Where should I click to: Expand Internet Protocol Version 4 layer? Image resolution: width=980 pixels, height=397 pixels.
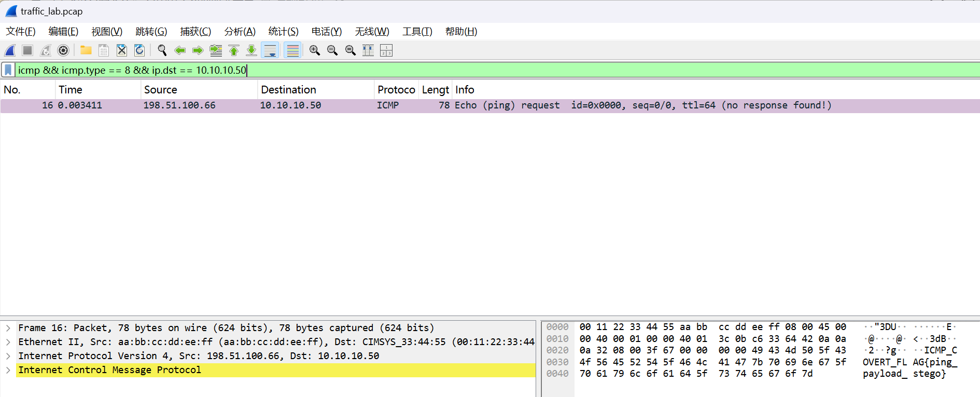click(x=8, y=356)
